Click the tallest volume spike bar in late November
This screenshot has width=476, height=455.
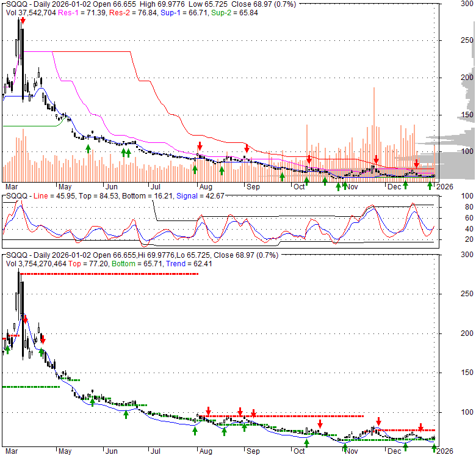pos(374,134)
